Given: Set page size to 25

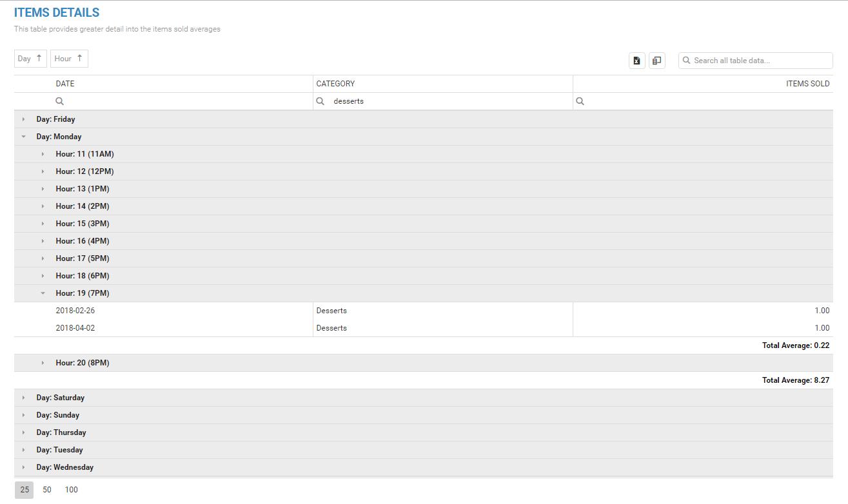Looking at the screenshot, I should [25, 490].
